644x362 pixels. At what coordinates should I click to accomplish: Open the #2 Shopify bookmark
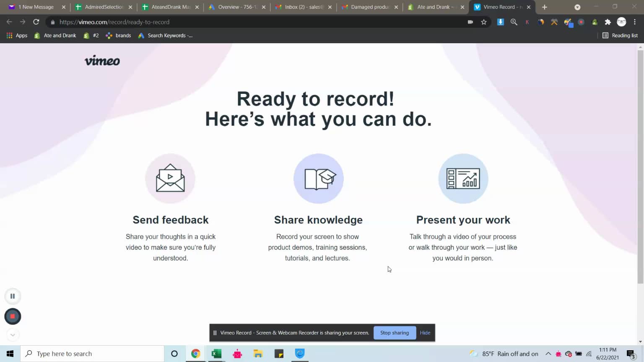tap(91, 36)
